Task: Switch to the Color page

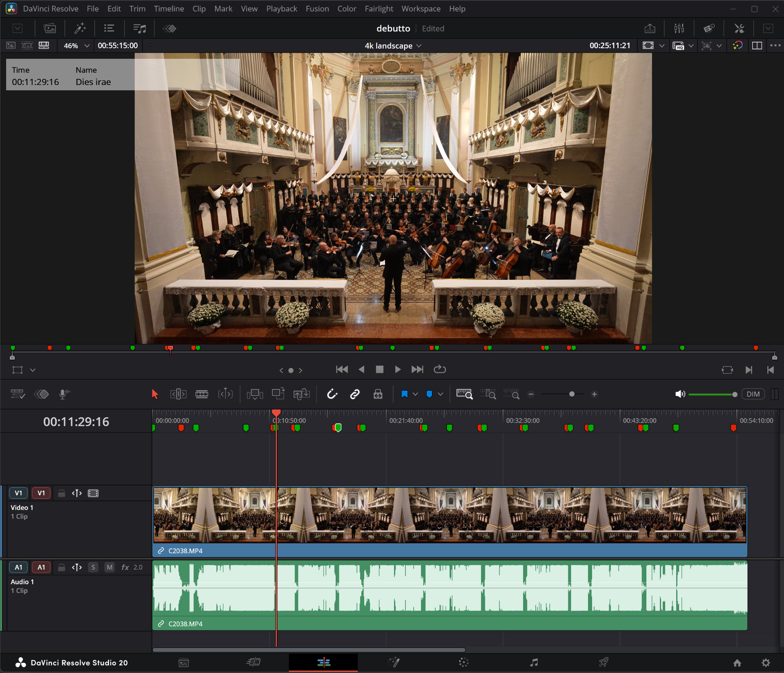Action: (463, 663)
